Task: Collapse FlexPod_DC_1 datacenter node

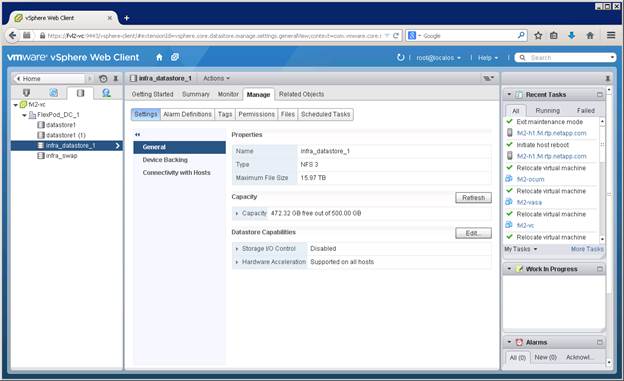Action: (x=24, y=115)
